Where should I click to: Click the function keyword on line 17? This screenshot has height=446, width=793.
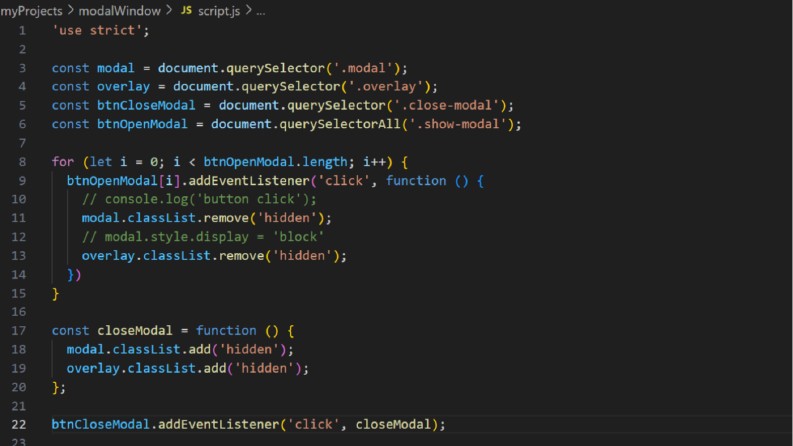click(226, 331)
